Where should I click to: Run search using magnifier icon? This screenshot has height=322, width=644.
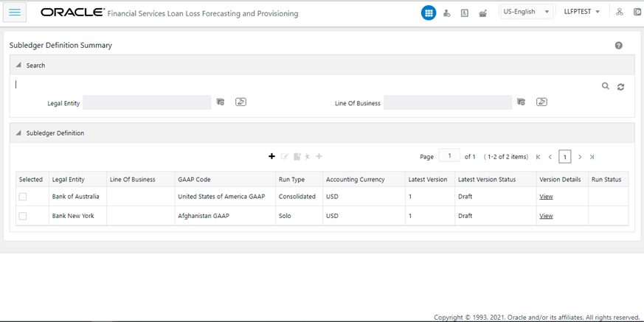(606, 86)
